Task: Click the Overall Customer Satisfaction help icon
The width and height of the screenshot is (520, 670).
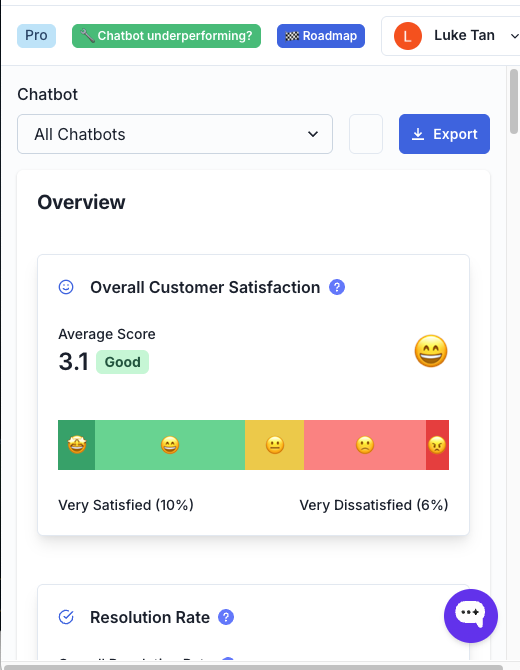Action: [337, 287]
